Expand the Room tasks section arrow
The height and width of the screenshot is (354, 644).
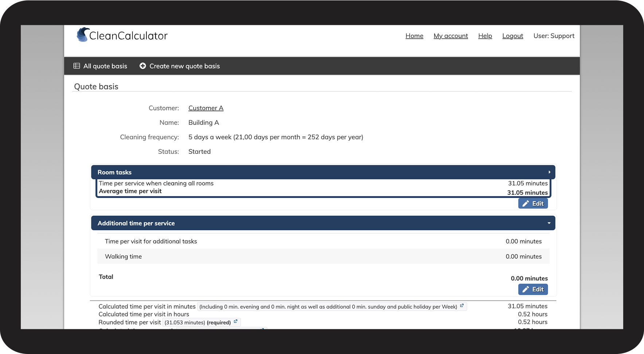tap(549, 172)
